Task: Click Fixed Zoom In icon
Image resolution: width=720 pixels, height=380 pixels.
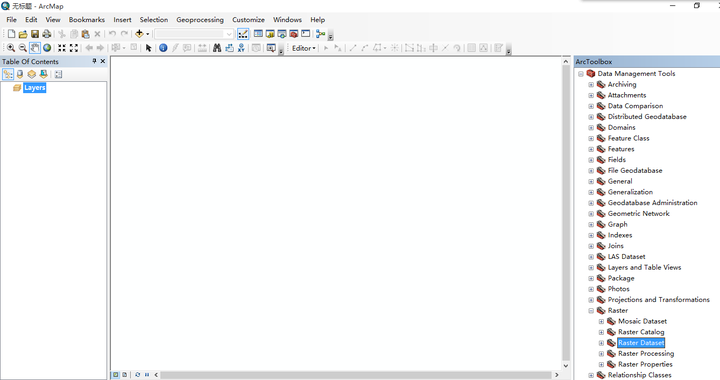Action: click(x=62, y=48)
